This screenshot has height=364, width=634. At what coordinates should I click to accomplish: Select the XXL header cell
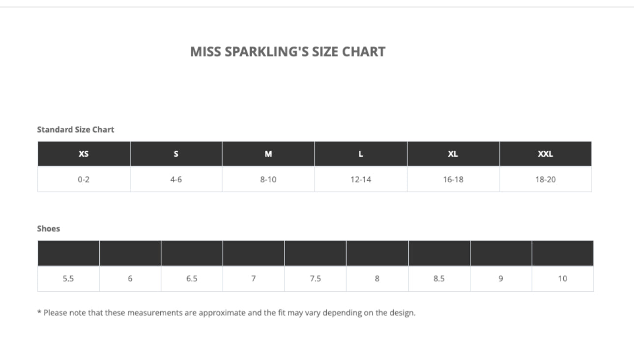(x=545, y=154)
